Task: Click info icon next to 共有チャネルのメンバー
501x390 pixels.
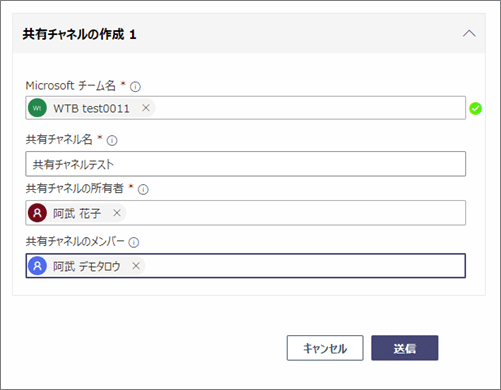Action: [x=134, y=242]
